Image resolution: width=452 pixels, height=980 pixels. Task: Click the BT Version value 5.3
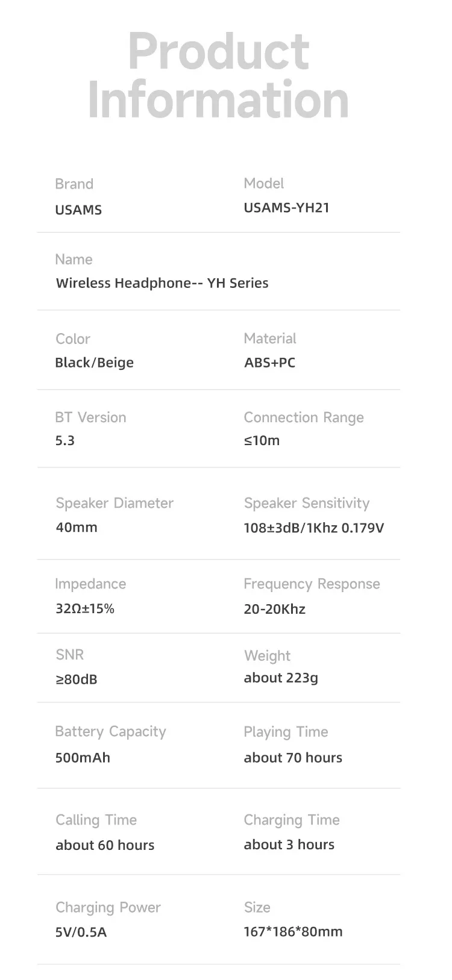tap(65, 440)
